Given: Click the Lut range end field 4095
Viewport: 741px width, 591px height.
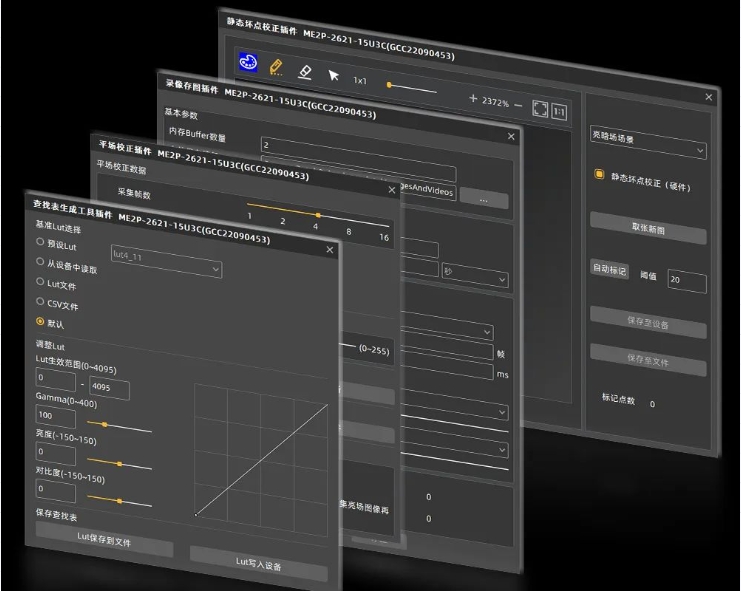Looking at the screenshot, I should [x=109, y=388].
